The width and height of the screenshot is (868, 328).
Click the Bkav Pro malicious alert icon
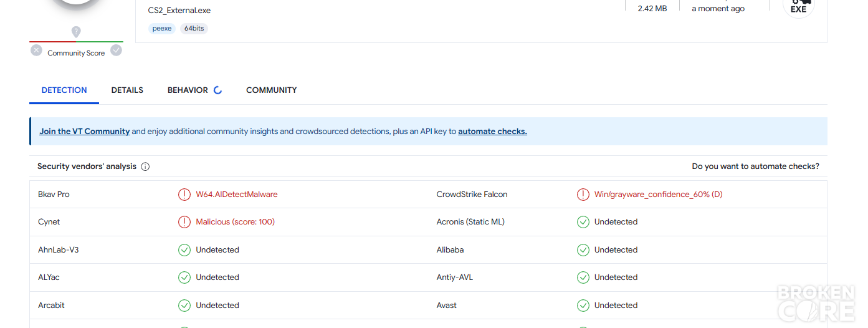184,195
